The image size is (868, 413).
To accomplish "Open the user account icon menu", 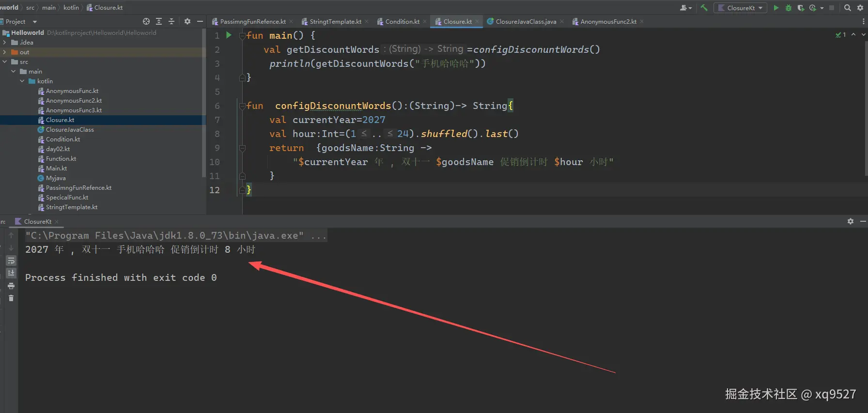I will pyautogui.click(x=686, y=8).
